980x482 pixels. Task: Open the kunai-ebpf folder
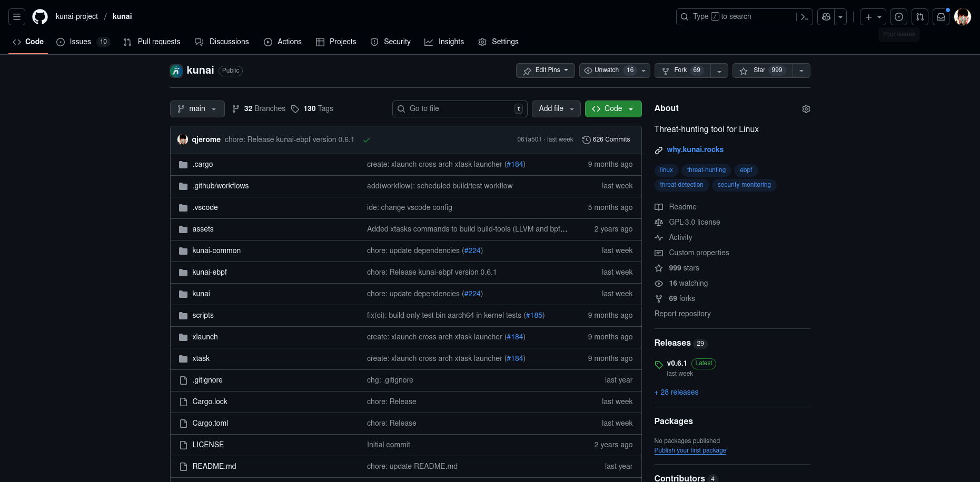click(210, 272)
